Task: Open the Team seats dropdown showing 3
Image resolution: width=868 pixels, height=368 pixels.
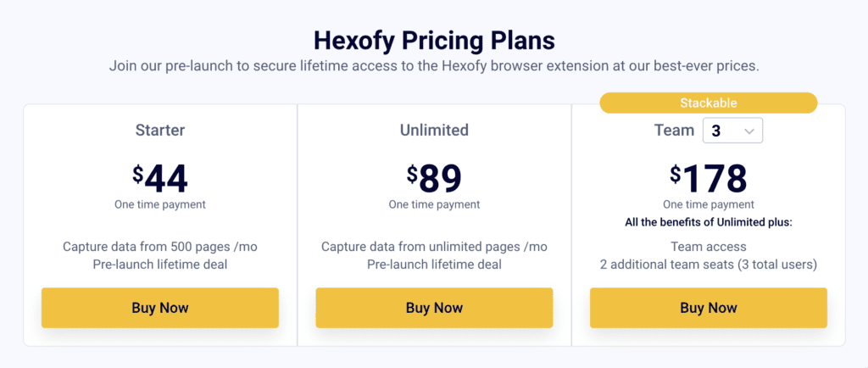Action: (733, 131)
